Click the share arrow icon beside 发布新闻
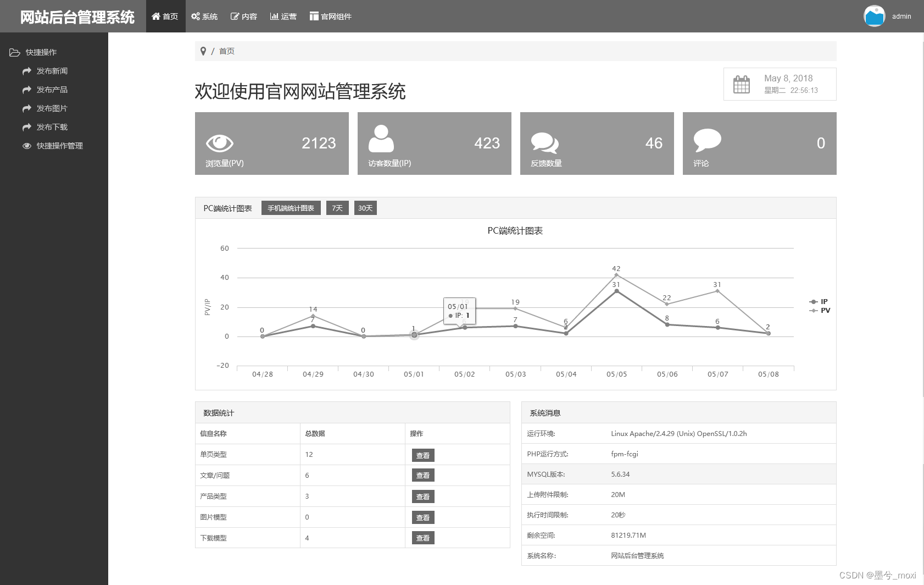Screen dimensions: 924x585 coord(26,71)
